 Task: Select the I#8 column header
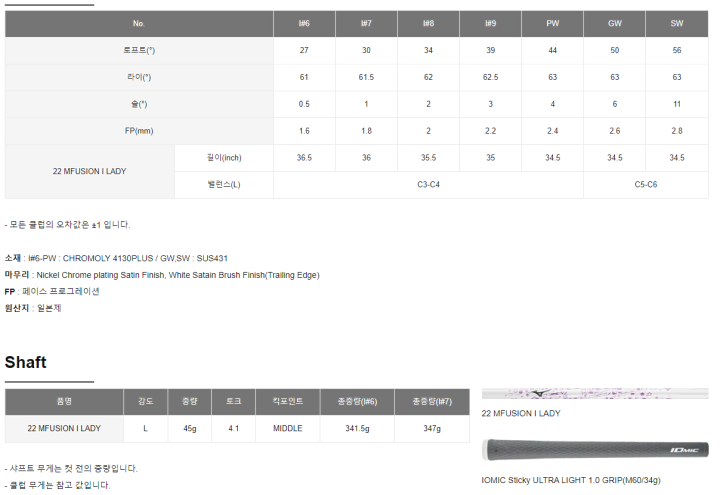428,23
